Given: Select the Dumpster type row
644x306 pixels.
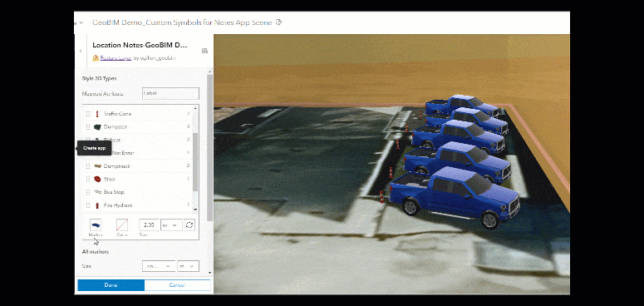Looking at the screenshot, I should pos(139,126).
